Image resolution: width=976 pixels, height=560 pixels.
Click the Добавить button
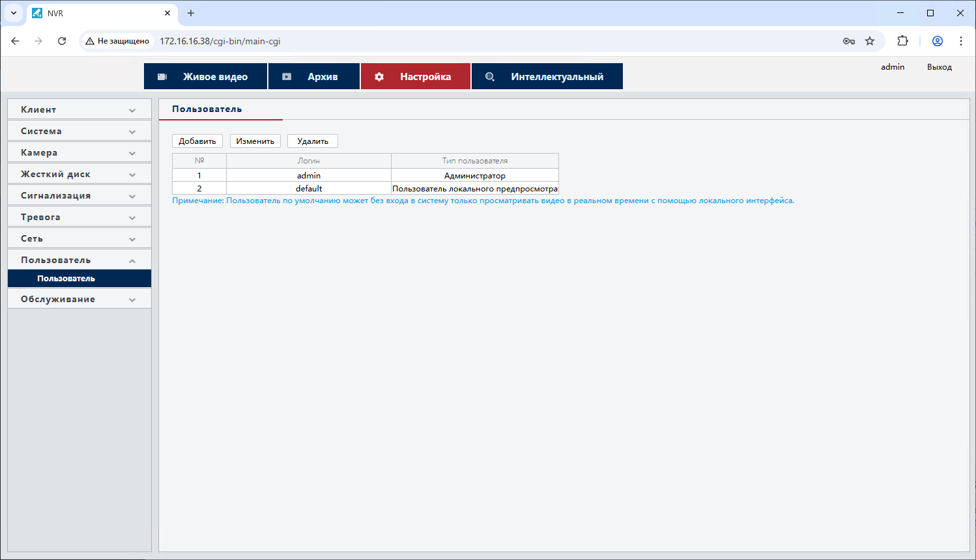click(197, 141)
